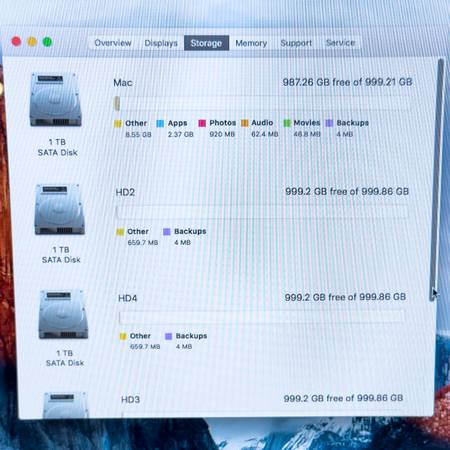Click the HD4 hard drive icon
The width and height of the screenshot is (450, 450).
(x=63, y=314)
